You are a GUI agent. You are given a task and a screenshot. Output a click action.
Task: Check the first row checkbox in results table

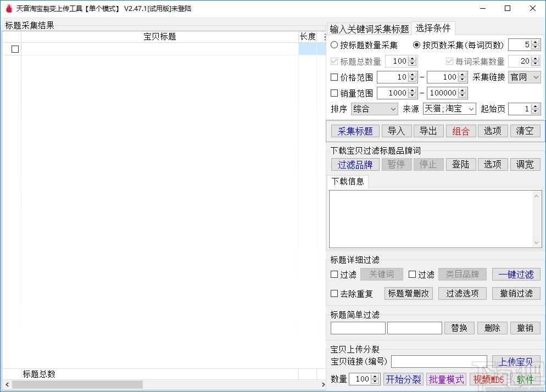click(x=15, y=49)
